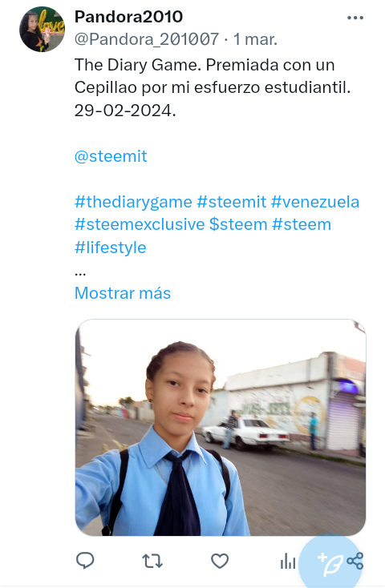Retweet this post using the repost icon

coord(152,562)
